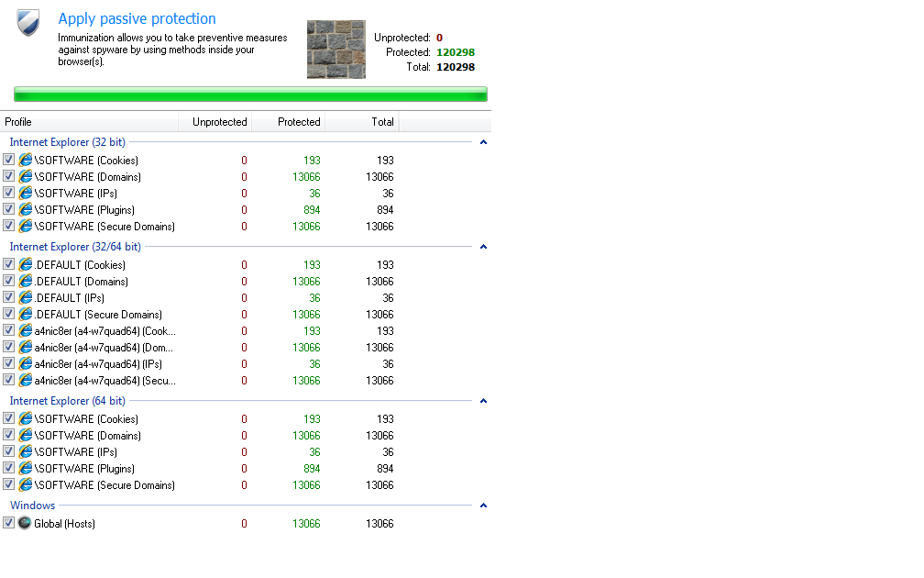Toggle the .DEFAULT (Cookies) checkbox

pyautogui.click(x=9, y=263)
